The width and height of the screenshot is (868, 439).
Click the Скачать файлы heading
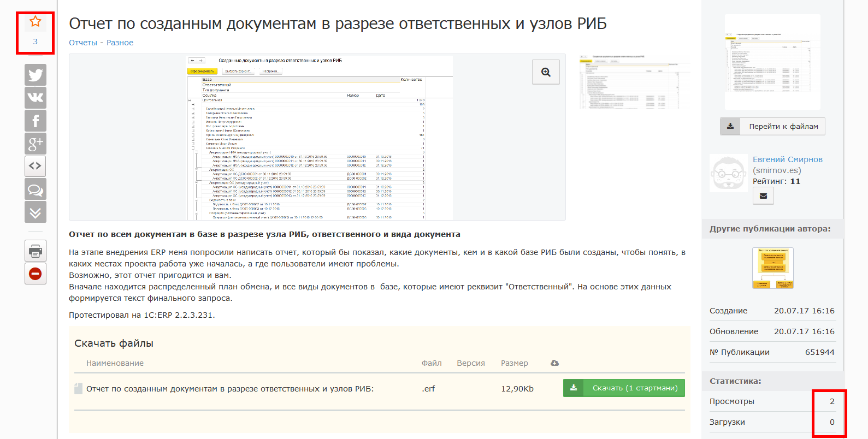(114, 343)
